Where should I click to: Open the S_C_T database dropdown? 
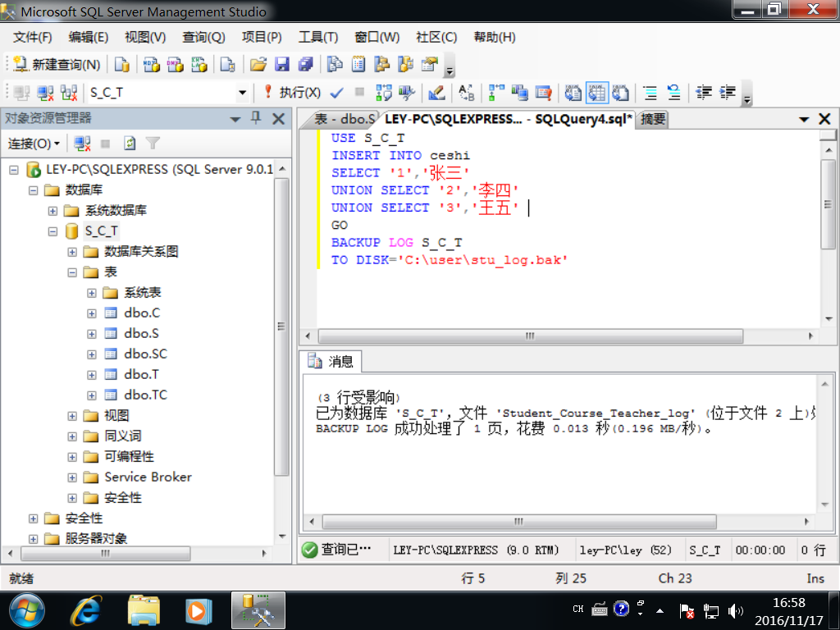(x=242, y=94)
